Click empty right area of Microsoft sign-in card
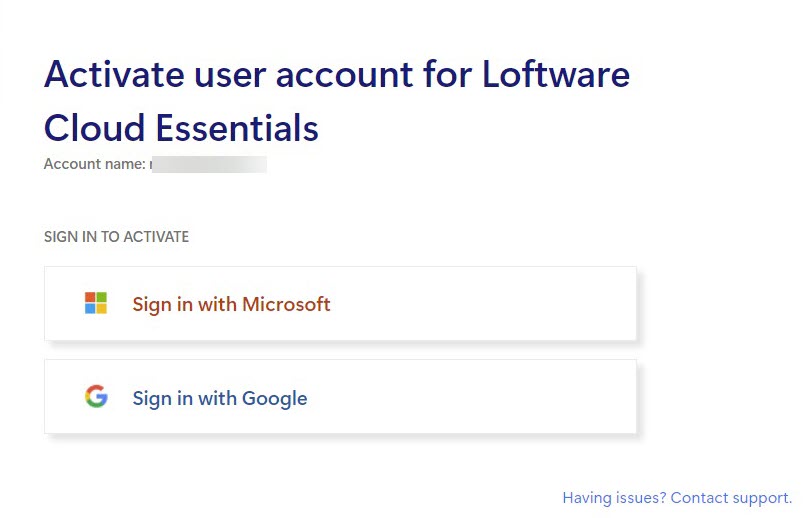The image size is (810, 518). point(520,303)
